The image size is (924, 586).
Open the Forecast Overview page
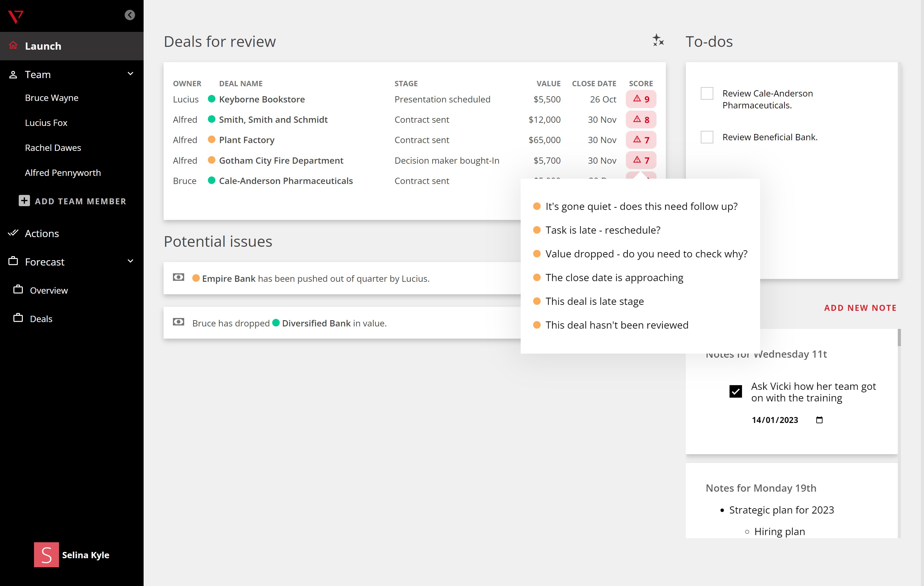tap(49, 290)
